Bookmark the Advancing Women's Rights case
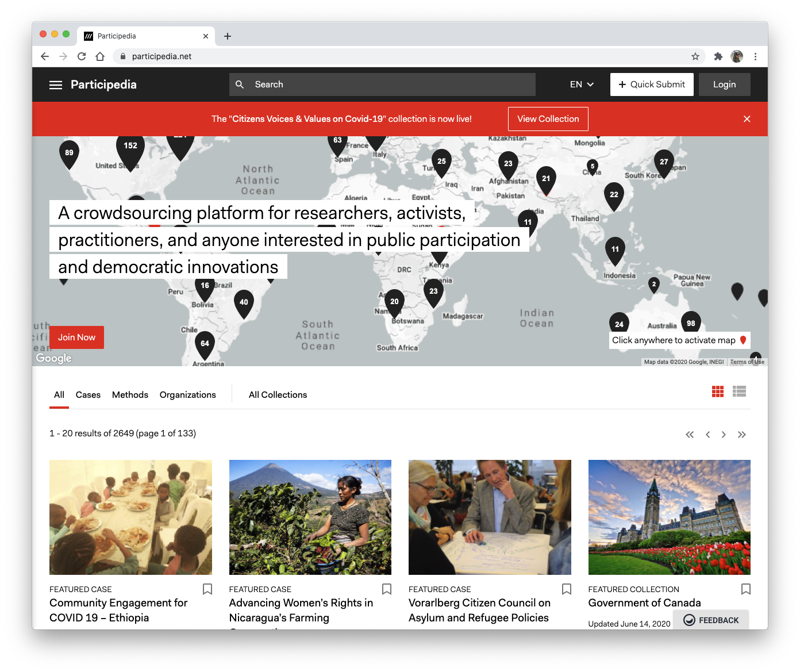 point(387,589)
